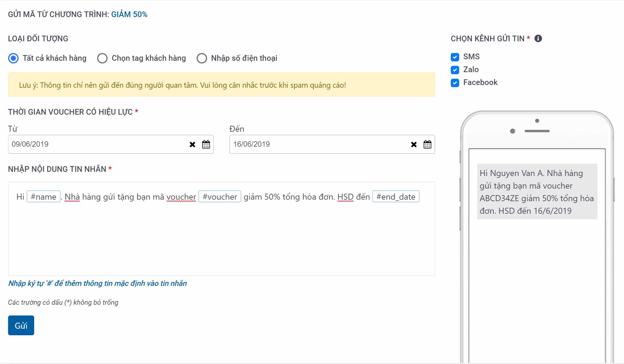
Task: Open calendar picker for 'Từ' date
Action: pyautogui.click(x=206, y=144)
